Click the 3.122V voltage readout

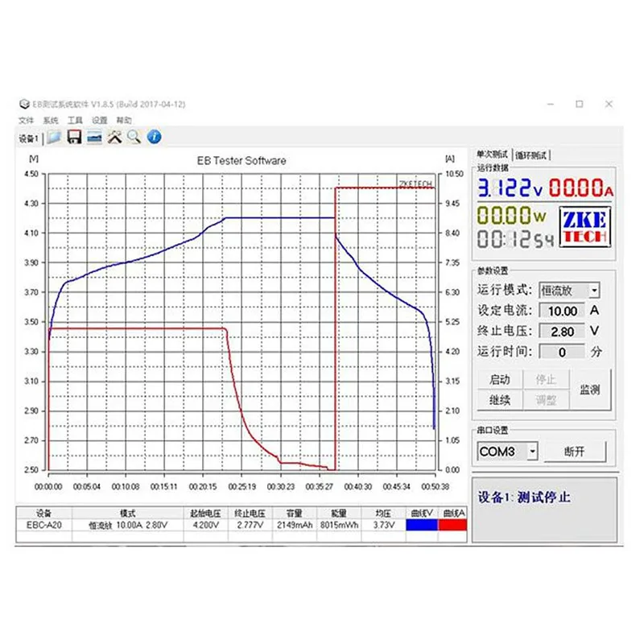(x=510, y=188)
